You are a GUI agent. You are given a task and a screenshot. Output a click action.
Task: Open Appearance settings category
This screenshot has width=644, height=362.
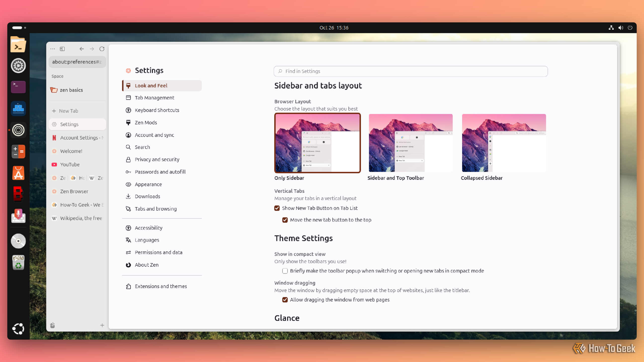click(x=162, y=184)
